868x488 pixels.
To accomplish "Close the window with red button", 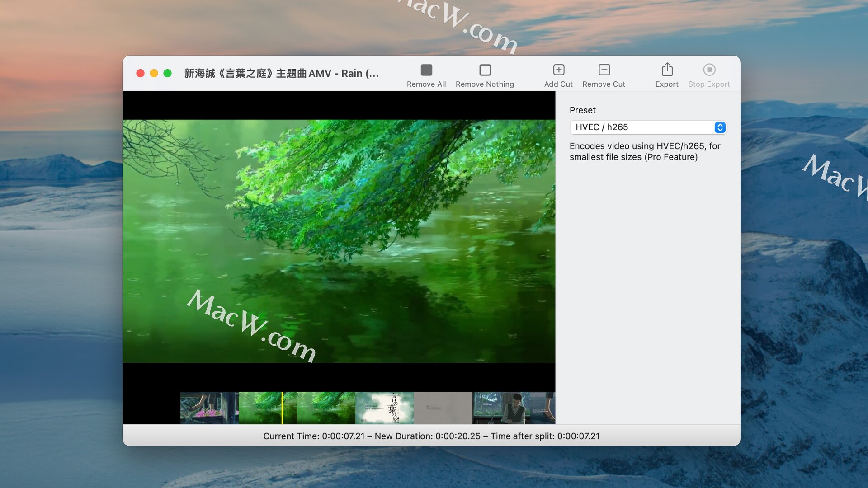I will [x=140, y=73].
